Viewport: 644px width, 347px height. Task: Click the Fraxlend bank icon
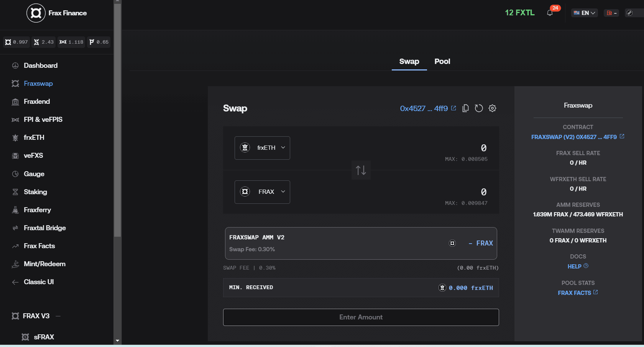coord(15,101)
